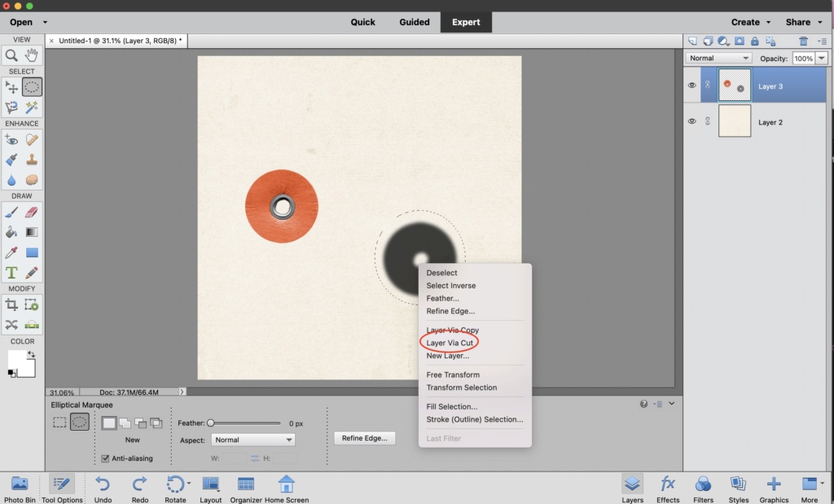This screenshot has width=834, height=504.
Task: Select the Rectangle shape tool
Action: click(x=32, y=252)
